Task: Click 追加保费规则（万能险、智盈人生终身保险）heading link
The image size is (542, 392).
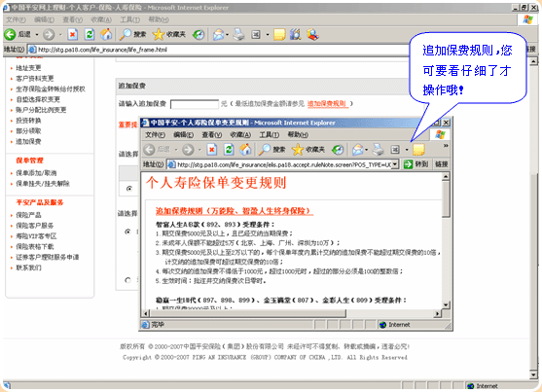Action: (x=235, y=211)
